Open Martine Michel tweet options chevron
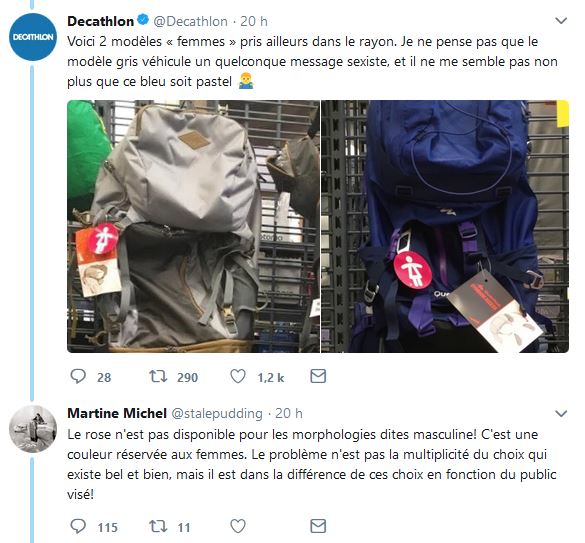Viewport: 585px width, 543px height. [561, 414]
